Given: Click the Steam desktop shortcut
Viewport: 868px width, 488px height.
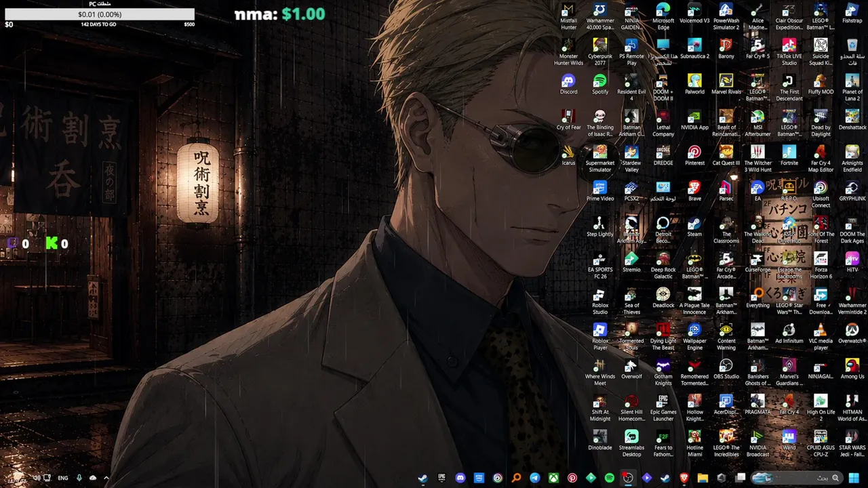Looking at the screenshot, I should point(694,227).
